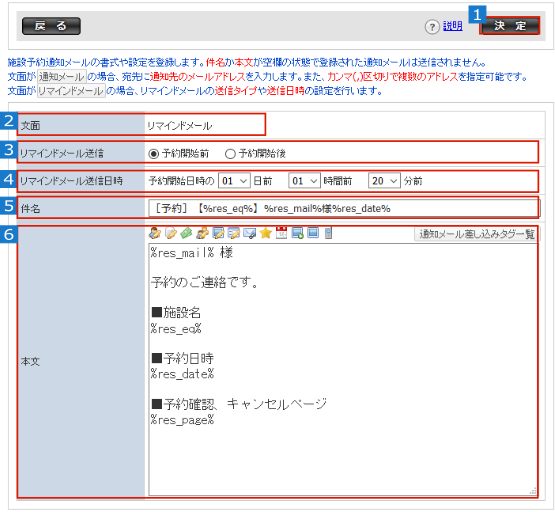Click the window with green clock icon
The width and height of the screenshot is (555, 512).
[x=297, y=233]
